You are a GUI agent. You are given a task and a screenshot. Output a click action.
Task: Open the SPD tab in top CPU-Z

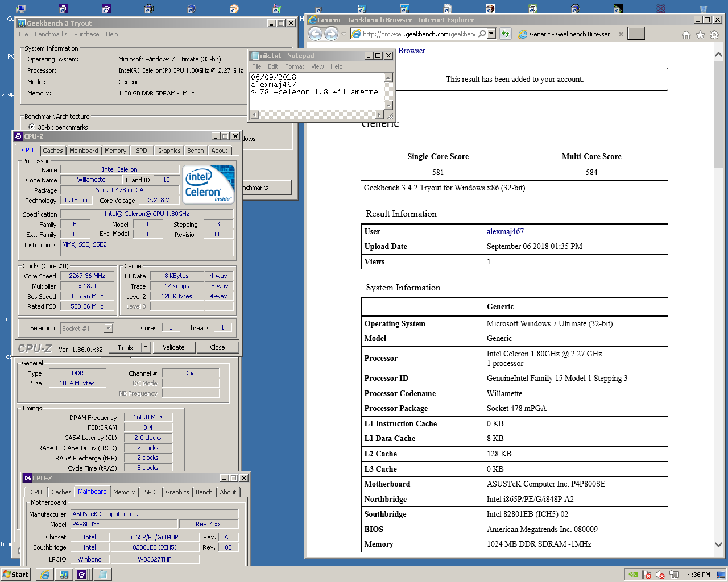(x=142, y=151)
